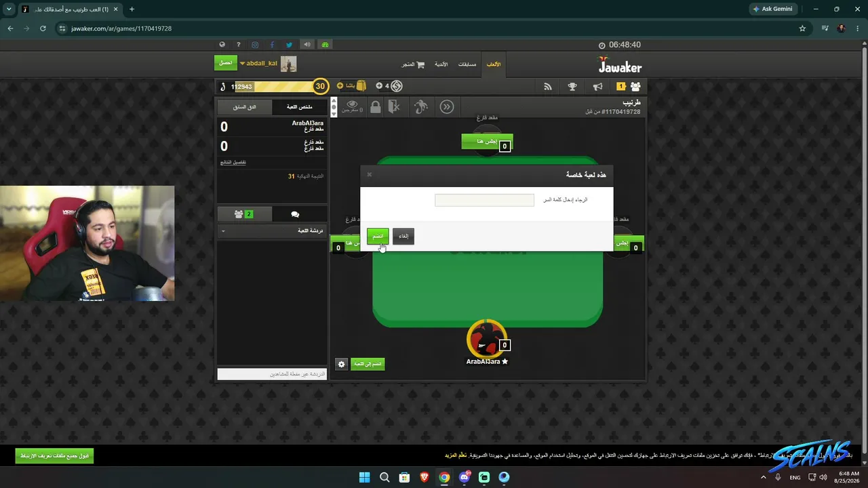Open the المتجر store cart menu
The width and height of the screenshot is (868, 488).
tap(413, 64)
